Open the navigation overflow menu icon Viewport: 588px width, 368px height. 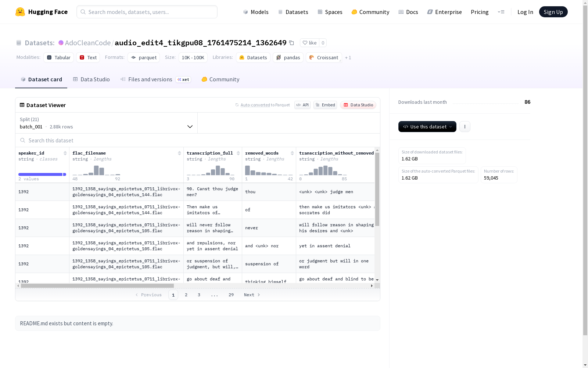pos(501,12)
